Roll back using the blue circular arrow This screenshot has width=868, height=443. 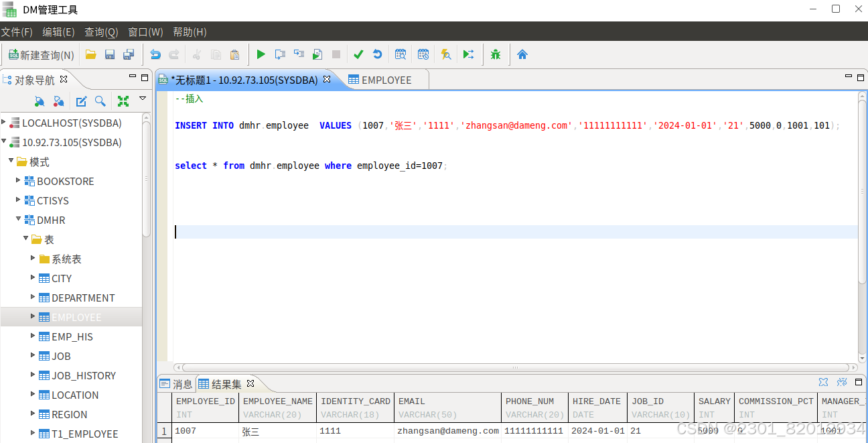[x=377, y=55]
